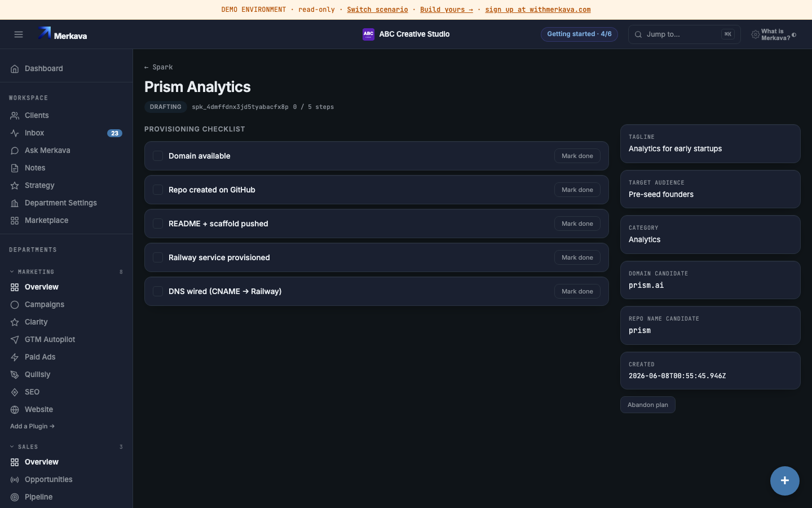Check the Repo created on GitHub checkbox
The width and height of the screenshot is (812, 508).
click(158, 190)
